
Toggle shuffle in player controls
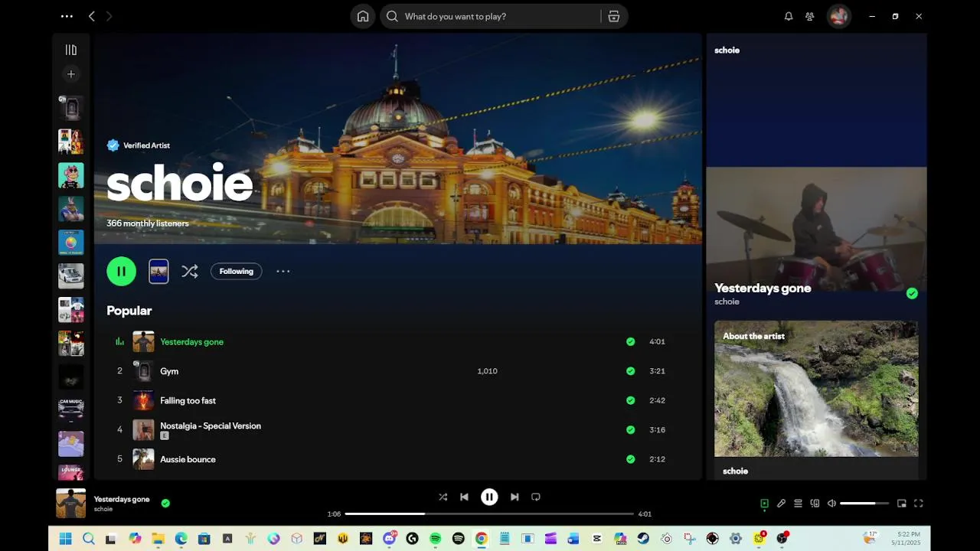(x=443, y=497)
